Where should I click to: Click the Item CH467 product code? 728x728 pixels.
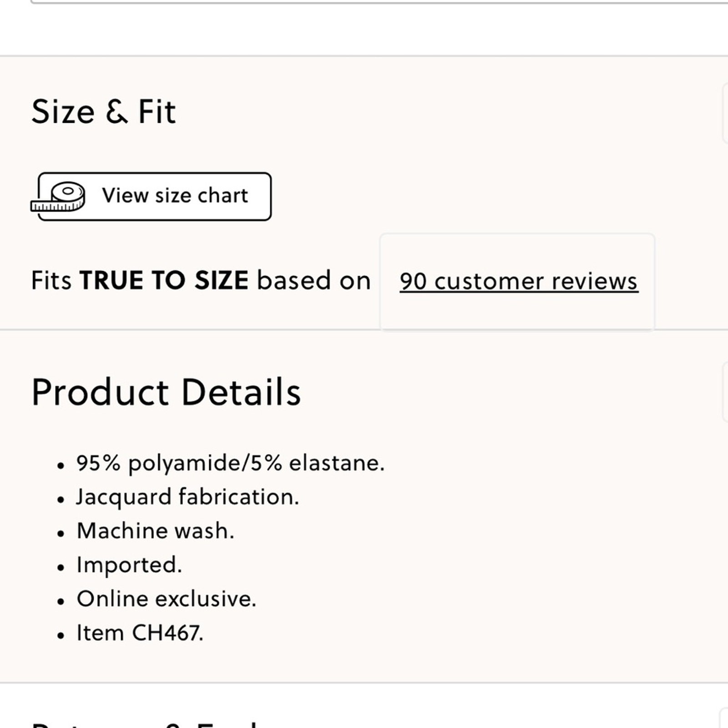(x=140, y=633)
